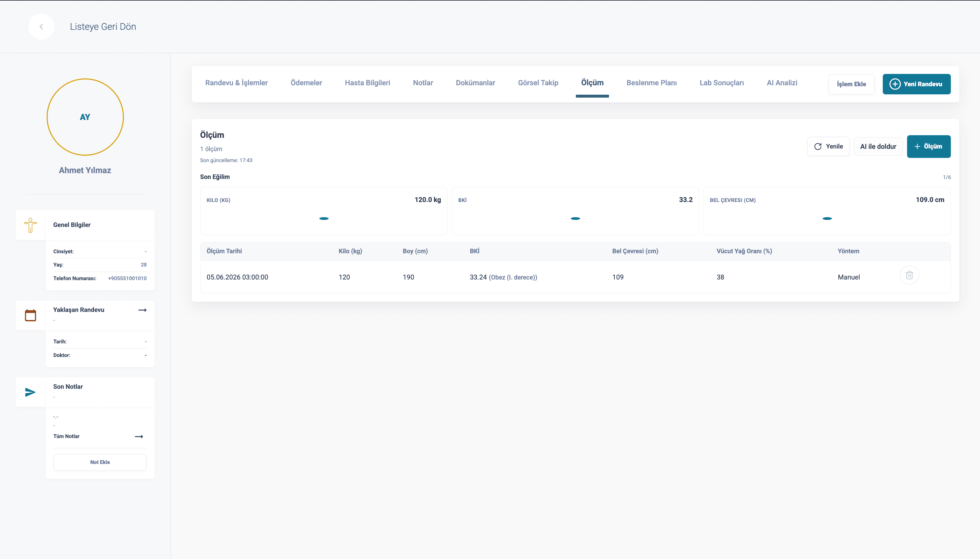
Task: Click the Genel Bilgiler body figure icon
Action: tap(30, 225)
